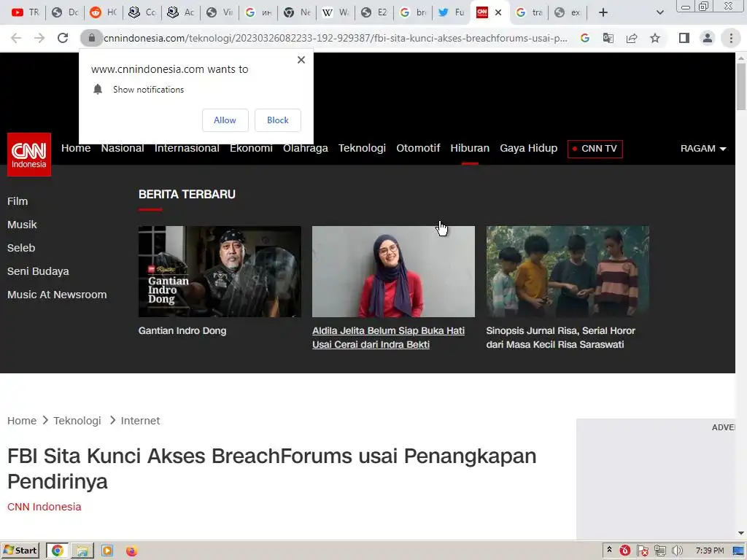Screen dimensions: 747x560
Task: Switch to the YouTube tab
Action: tap(26, 12)
